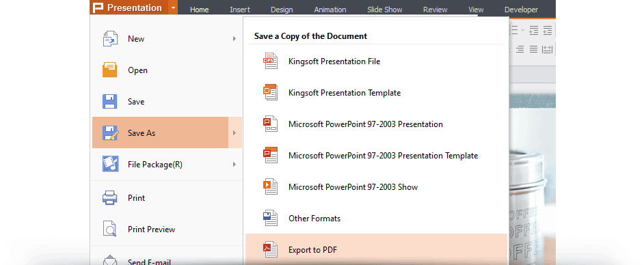Select the File Package(R) menu entry
This screenshot has height=265, width=644.
coord(167,164)
